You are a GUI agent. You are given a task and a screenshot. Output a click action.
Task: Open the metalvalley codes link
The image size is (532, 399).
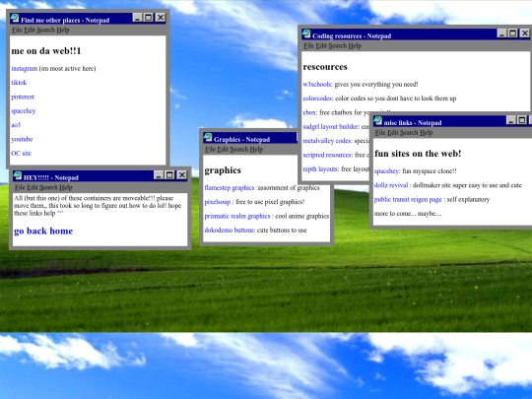click(x=327, y=141)
